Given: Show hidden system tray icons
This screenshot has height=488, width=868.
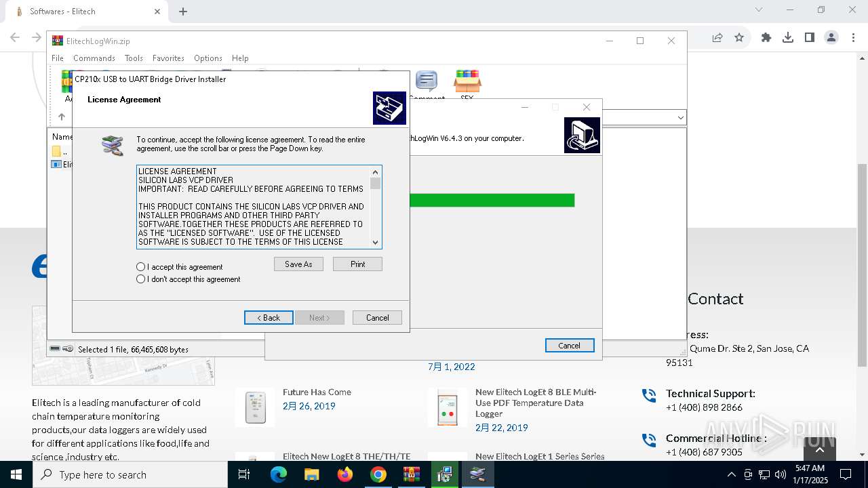Looking at the screenshot, I should coord(732,474).
